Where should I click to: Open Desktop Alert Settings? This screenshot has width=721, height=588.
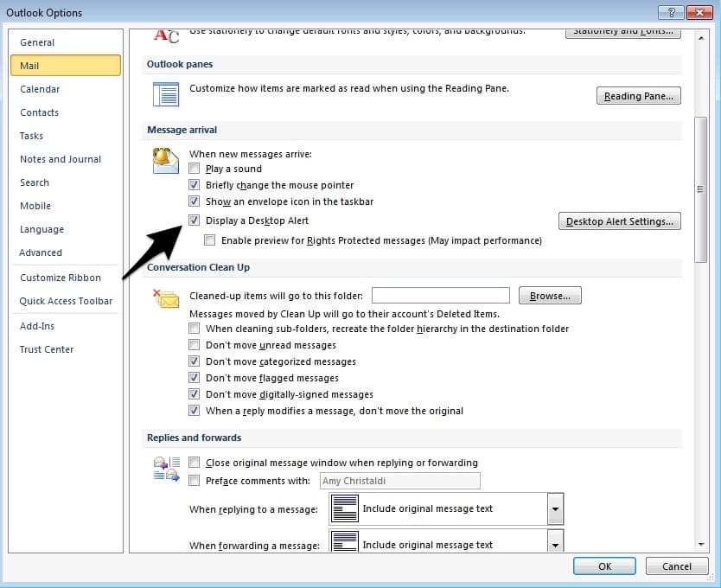click(x=619, y=220)
